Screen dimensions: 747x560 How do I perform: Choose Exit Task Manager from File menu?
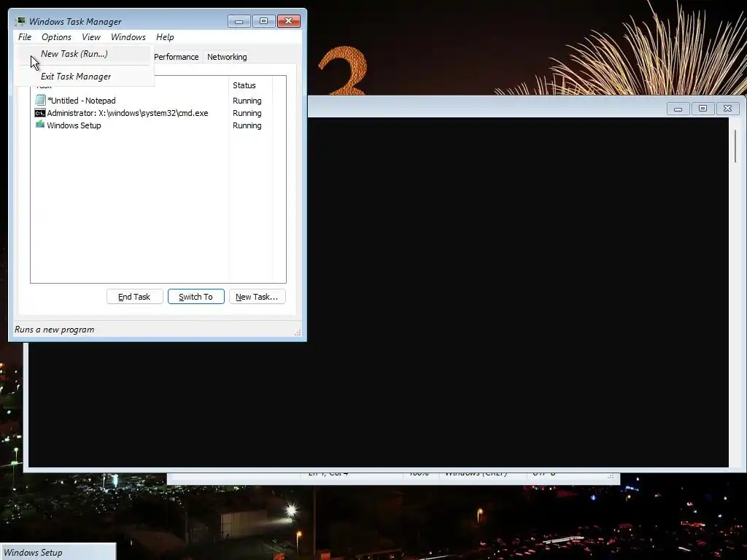pos(83,76)
